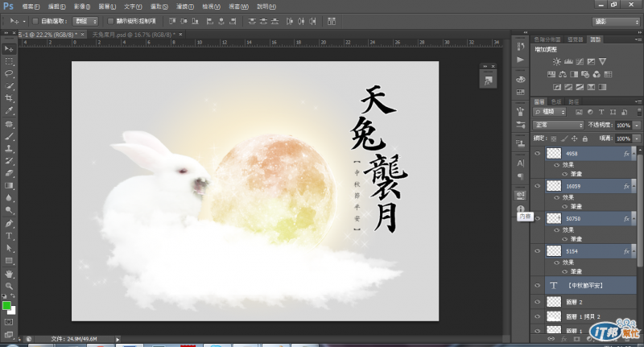This screenshot has height=347, width=644.
Task: Select the Spot Healing Brush tool
Action: tap(9, 124)
